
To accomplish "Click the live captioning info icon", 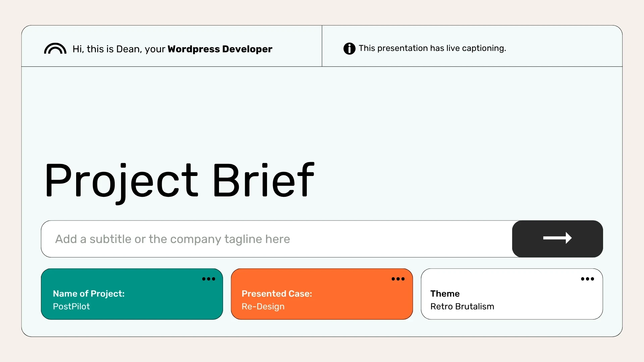I will (x=349, y=49).
